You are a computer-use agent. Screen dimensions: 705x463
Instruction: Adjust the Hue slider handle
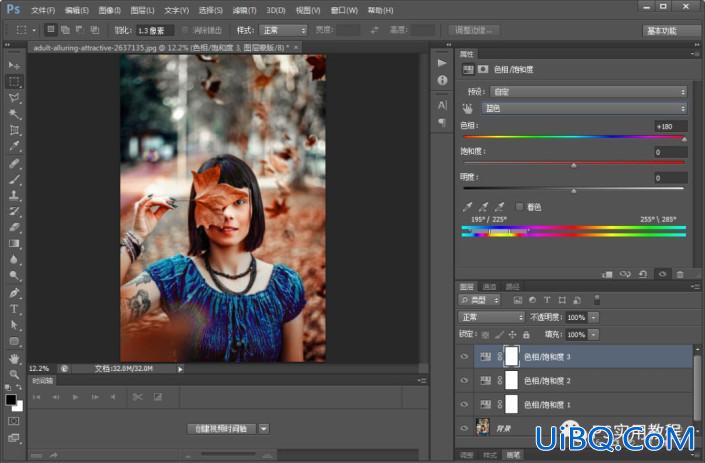click(684, 139)
